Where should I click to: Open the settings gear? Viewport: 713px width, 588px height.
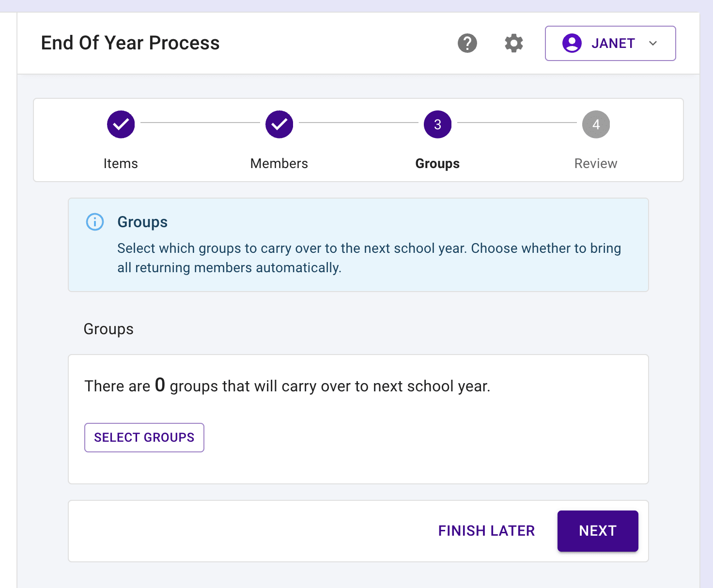(513, 43)
